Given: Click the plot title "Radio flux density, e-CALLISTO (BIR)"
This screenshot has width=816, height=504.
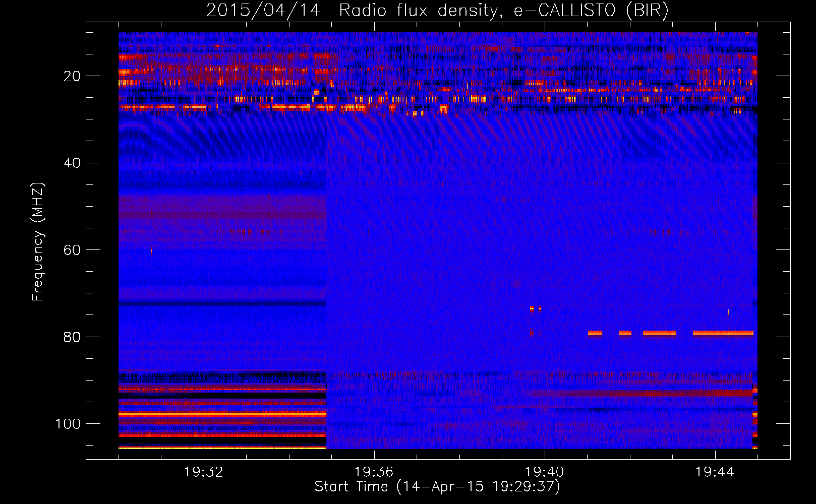Looking at the screenshot, I should coord(504,11).
